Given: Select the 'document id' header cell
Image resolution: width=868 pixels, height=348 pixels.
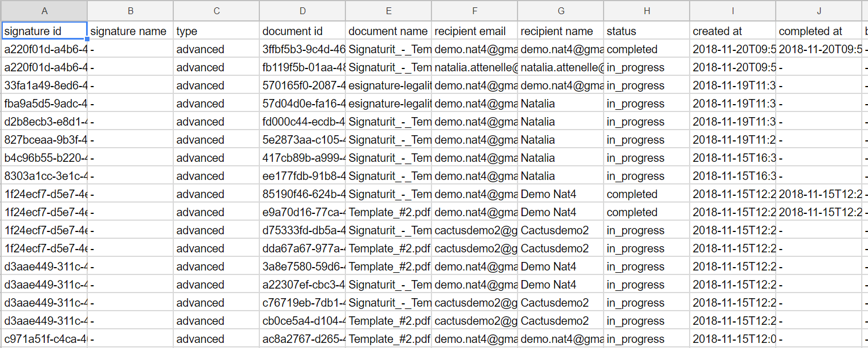Looking at the screenshot, I should (x=302, y=31).
